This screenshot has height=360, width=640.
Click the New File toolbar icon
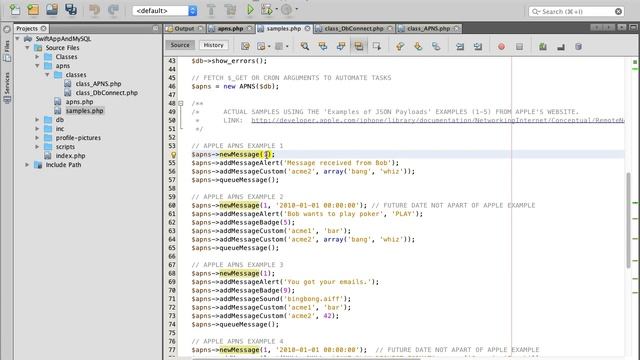click(14, 9)
